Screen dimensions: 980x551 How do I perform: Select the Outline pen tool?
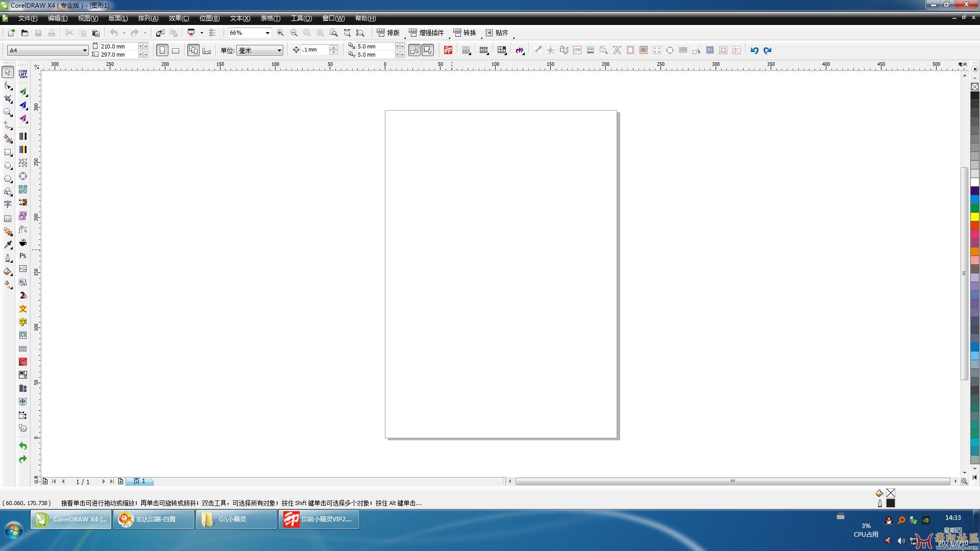click(x=8, y=258)
